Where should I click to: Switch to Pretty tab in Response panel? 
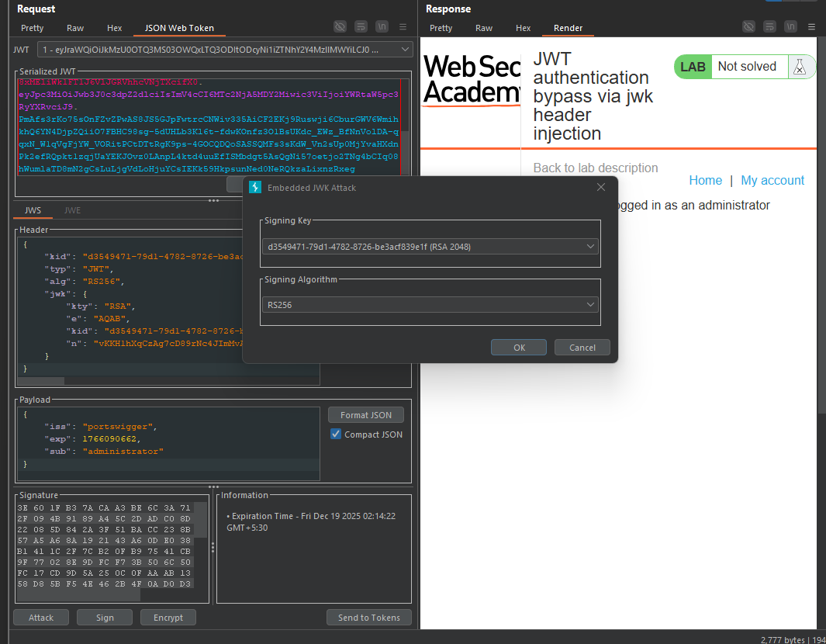click(441, 28)
